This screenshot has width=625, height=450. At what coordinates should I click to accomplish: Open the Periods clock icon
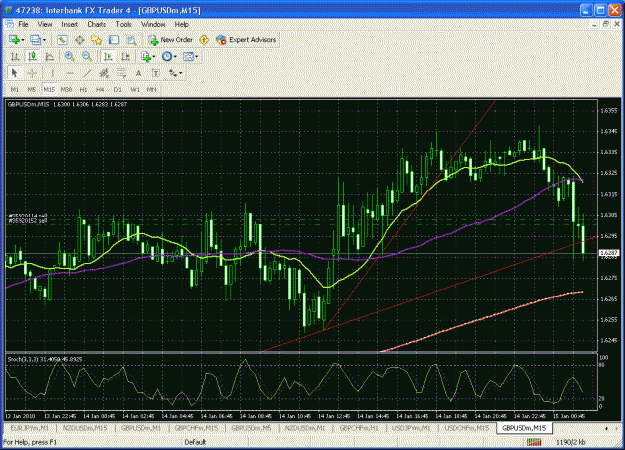tap(167, 57)
